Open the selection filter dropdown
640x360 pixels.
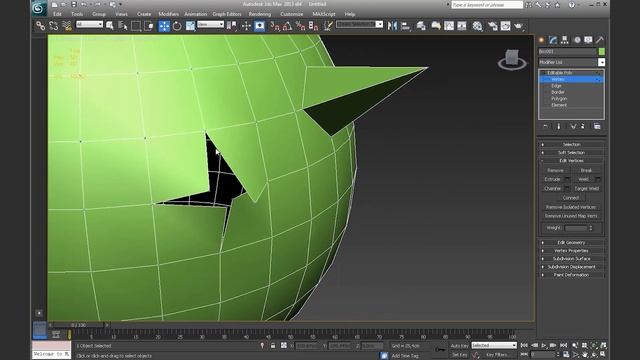pos(89,24)
